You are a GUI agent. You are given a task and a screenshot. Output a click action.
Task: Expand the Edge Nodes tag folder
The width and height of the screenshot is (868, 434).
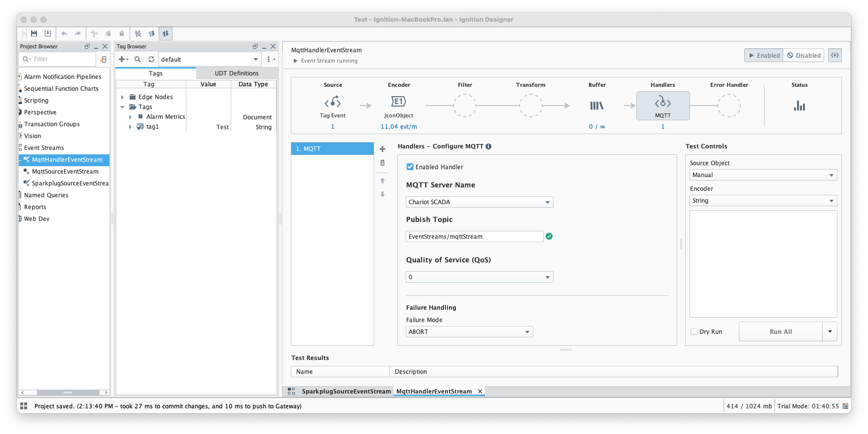click(x=123, y=97)
